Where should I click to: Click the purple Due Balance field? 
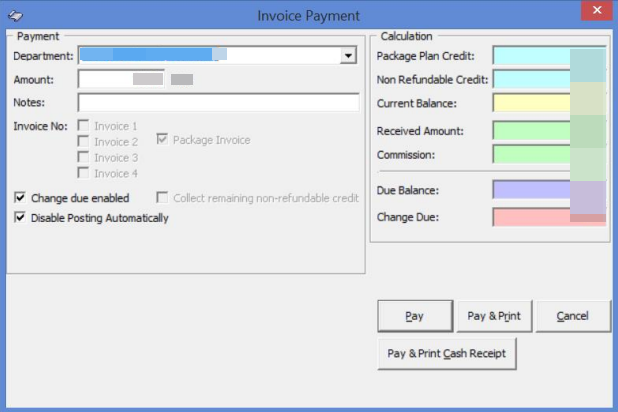549,190
